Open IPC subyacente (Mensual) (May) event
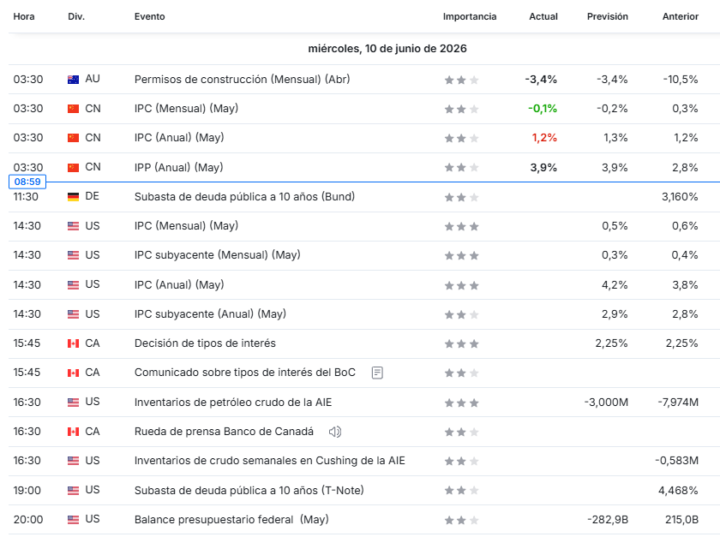 coord(217,255)
